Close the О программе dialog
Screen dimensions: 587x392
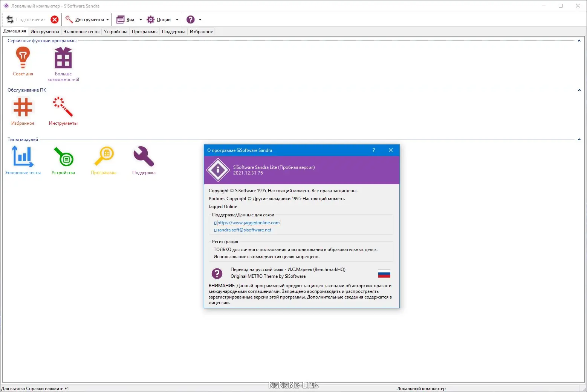tap(391, 150)
